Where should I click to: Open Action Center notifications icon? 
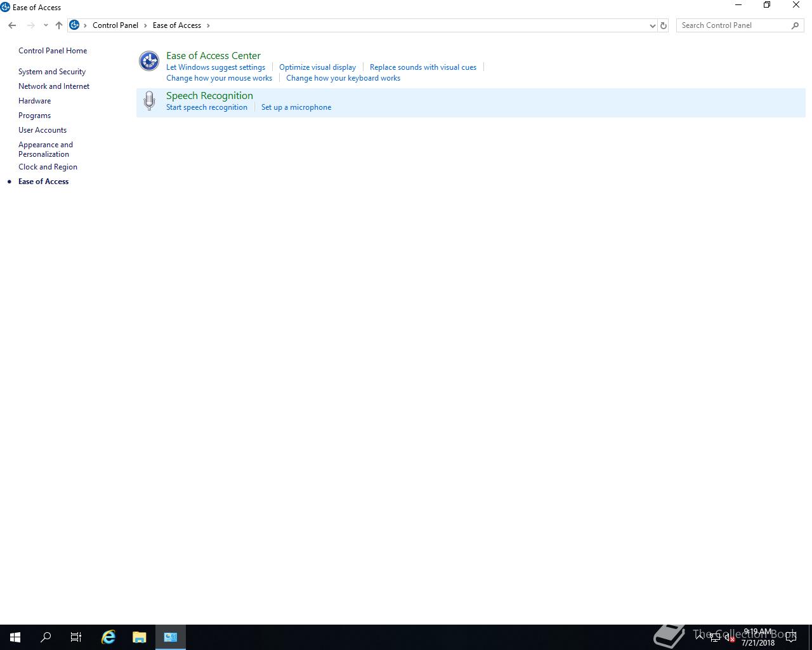pos(791,637)
